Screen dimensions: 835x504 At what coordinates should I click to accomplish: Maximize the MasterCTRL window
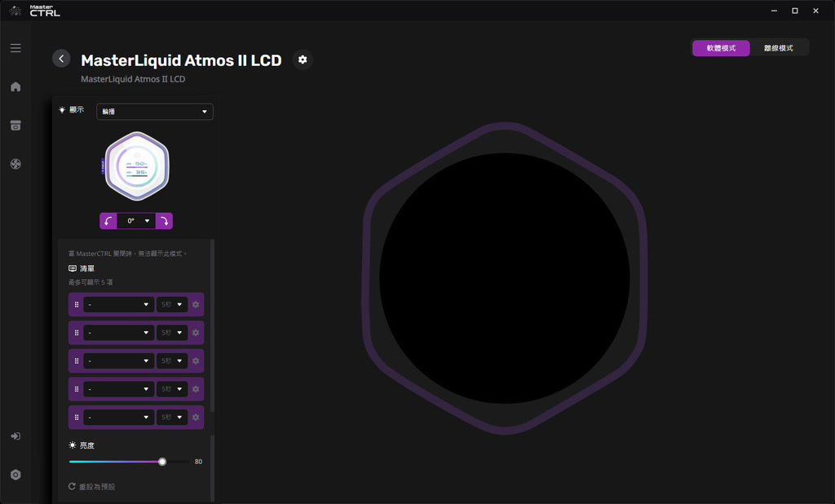coord(795,11)
